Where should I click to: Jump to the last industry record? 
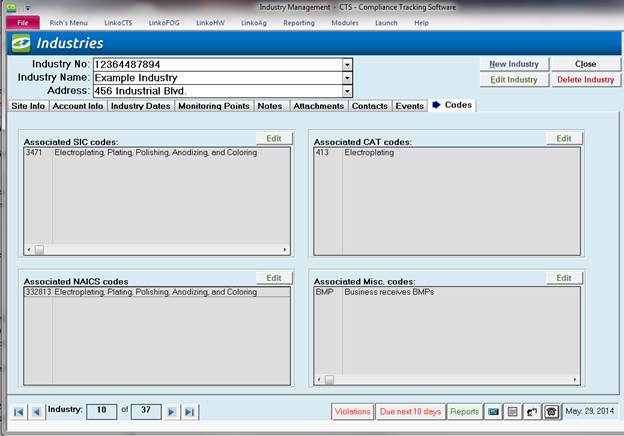coord(190,411)
